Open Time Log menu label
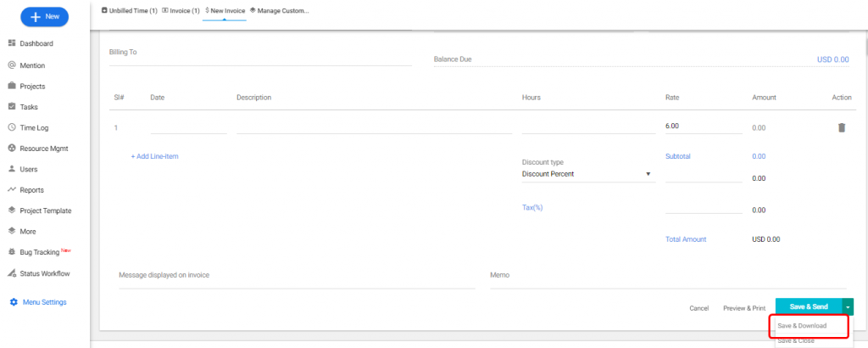868x348 pixels. pos(34,127)
